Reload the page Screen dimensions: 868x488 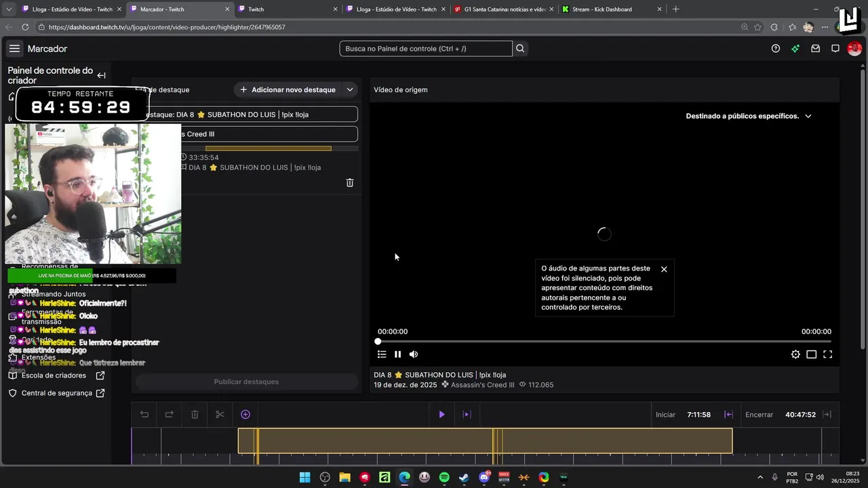25,27
